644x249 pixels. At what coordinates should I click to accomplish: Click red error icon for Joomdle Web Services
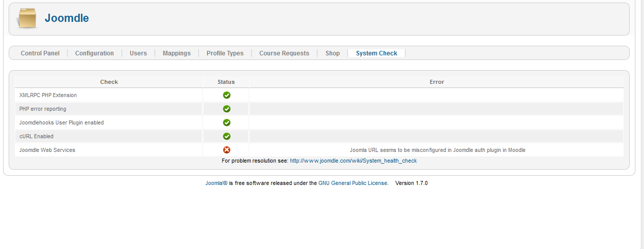226,150
